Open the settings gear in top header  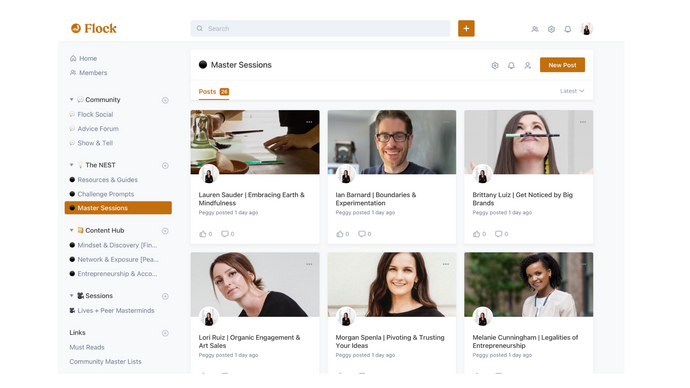click(x=551, y=29)
